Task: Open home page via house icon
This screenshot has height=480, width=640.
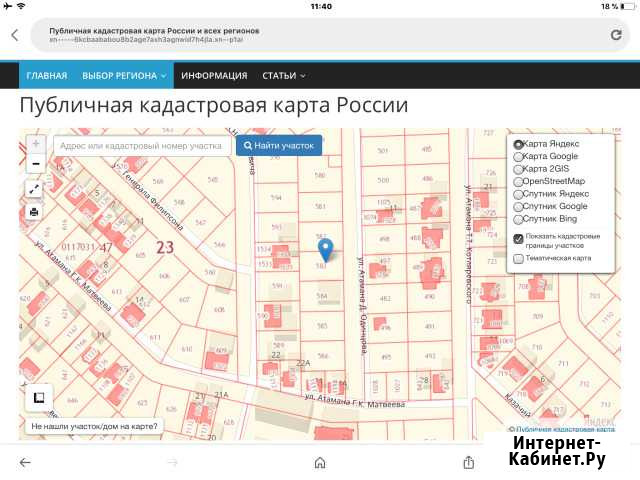Action: (x=320, y=462)
